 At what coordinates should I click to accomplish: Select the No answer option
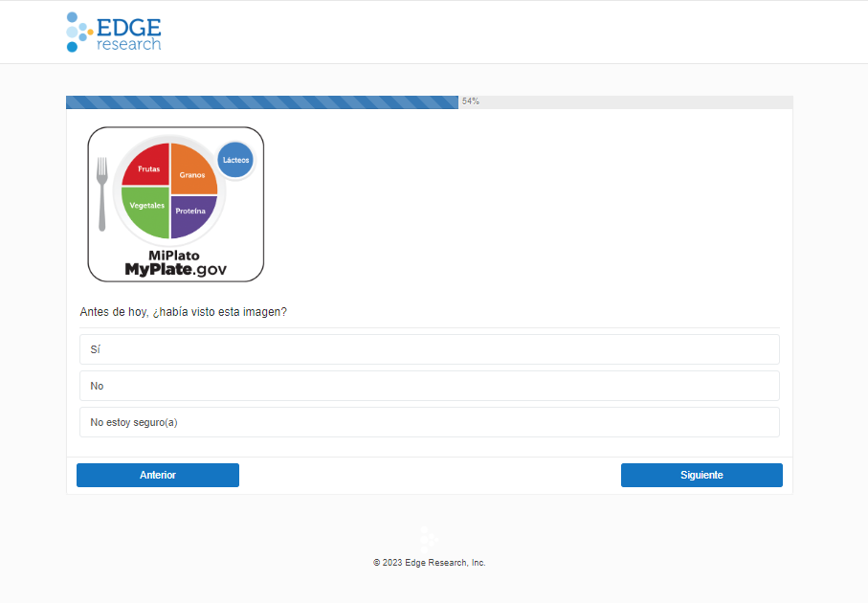click(x=429, y=386)
